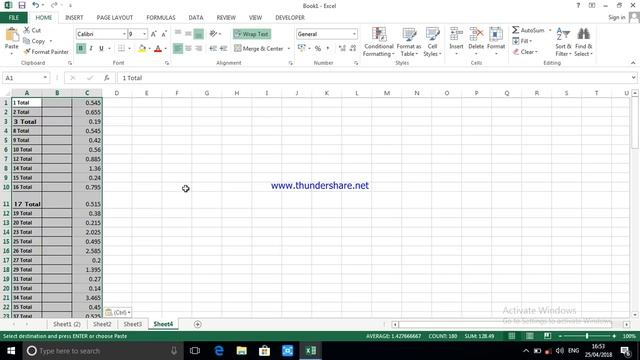Toggle Center alignment
The width and height of the screenshot is (640, 360).
point(188,49)
